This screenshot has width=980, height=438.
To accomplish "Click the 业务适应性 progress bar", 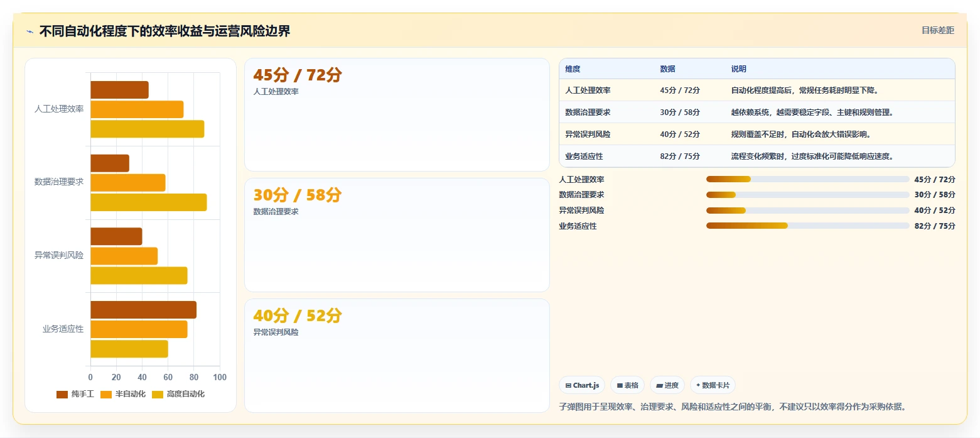I will pyautogui.click(x=807, y=226).
